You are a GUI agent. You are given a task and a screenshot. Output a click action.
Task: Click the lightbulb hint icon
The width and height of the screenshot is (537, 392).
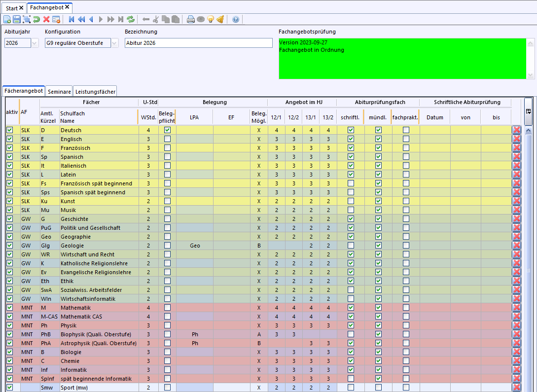click(211, 20)
